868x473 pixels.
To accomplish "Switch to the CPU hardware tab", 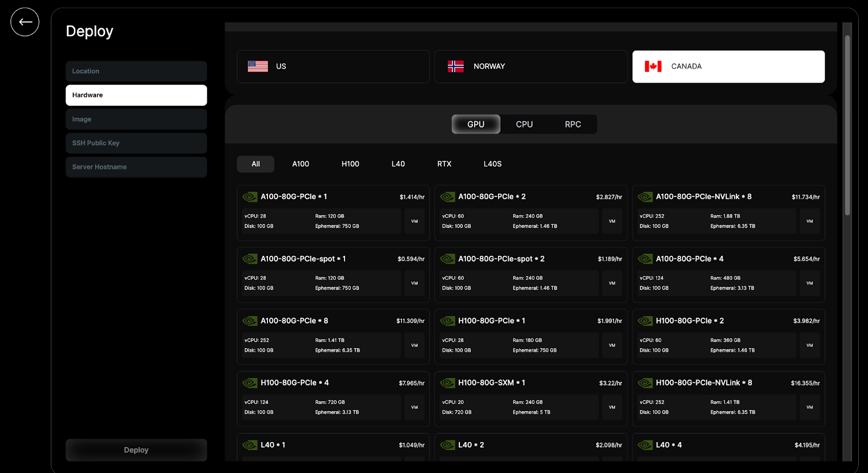I will pyautogui.click(x=524, y=124).
